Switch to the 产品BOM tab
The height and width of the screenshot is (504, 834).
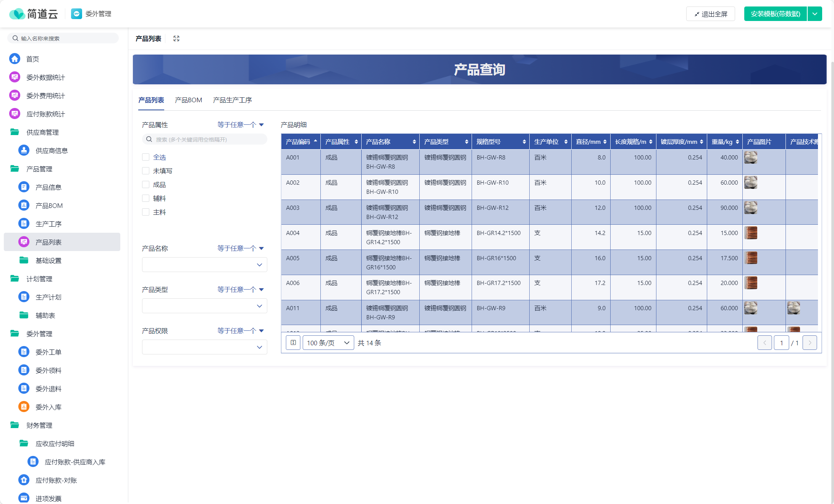(188, 100)
